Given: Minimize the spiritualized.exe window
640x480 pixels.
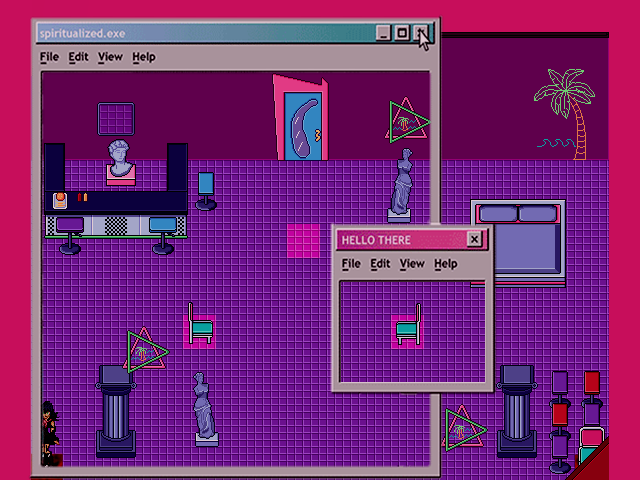Looking at the screenshot, I should pyautogui.click(x=383, y=33).
